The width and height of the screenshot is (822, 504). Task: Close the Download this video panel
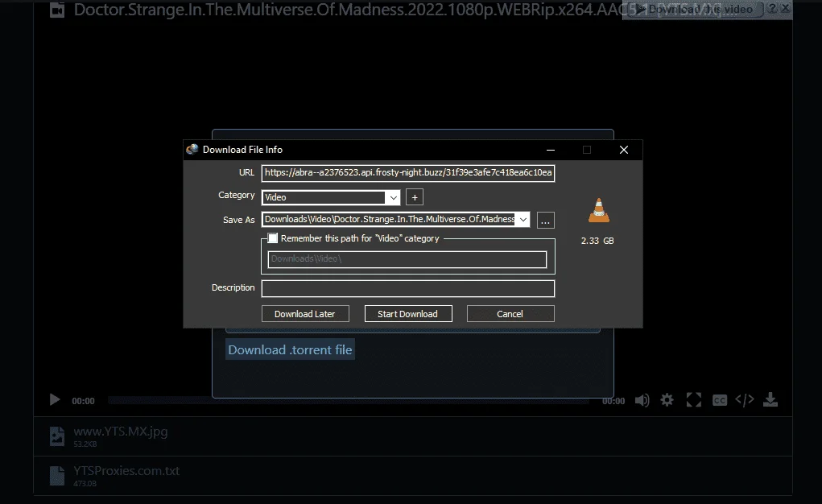(x=785, y=8)
